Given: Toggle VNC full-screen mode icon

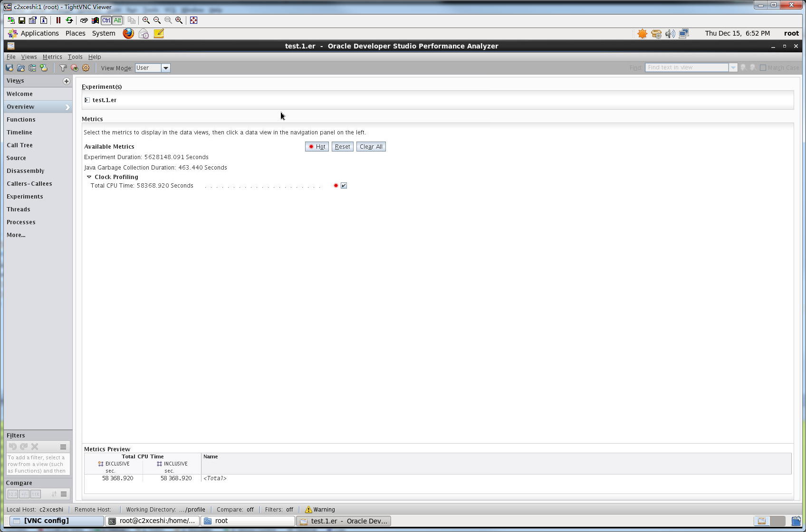Looking at the screenshot, I should click(x=194, y=20).
